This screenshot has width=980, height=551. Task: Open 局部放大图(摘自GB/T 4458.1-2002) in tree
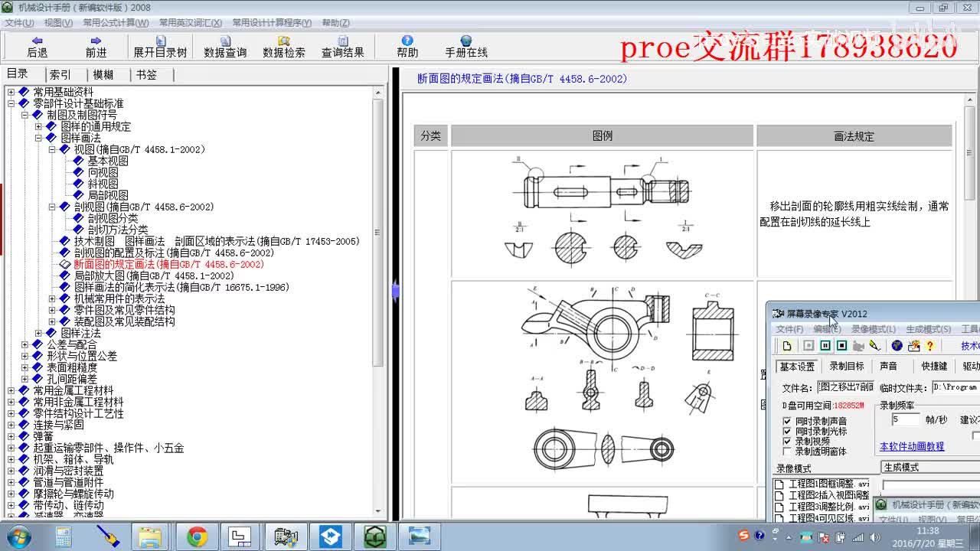pos(154,275)
